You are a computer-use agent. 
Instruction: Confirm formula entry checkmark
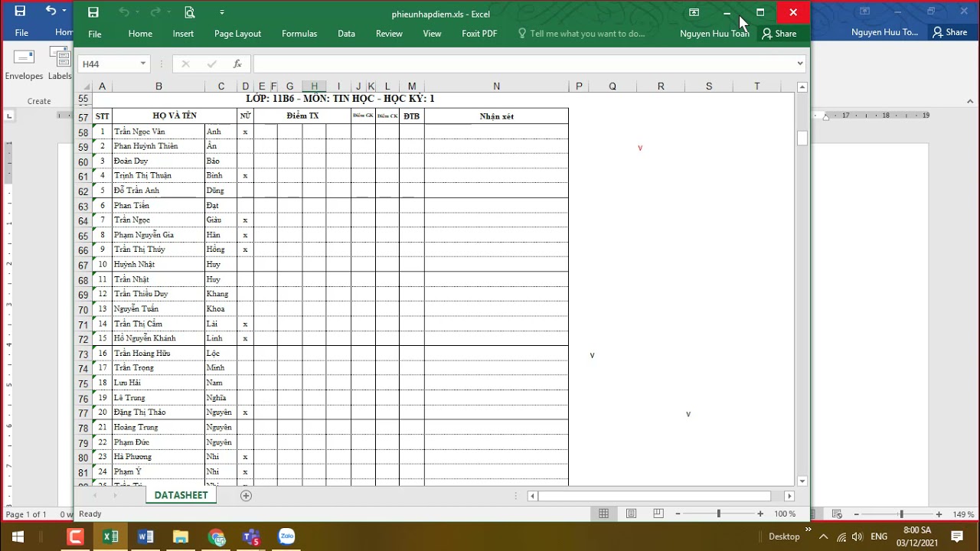coord(211,64)
